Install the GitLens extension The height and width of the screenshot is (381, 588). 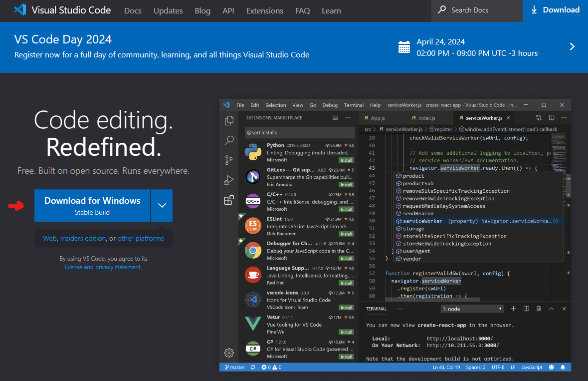point(346,185)
